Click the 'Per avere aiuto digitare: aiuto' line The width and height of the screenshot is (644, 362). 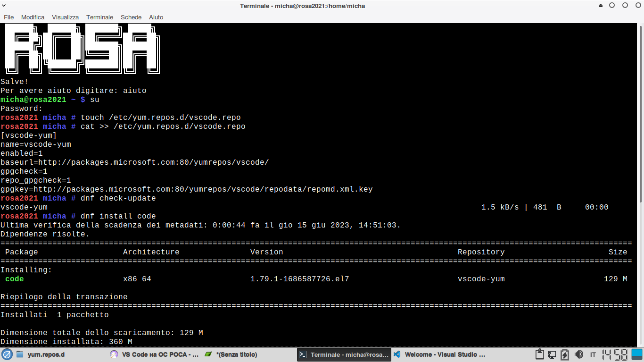(74, 91)
